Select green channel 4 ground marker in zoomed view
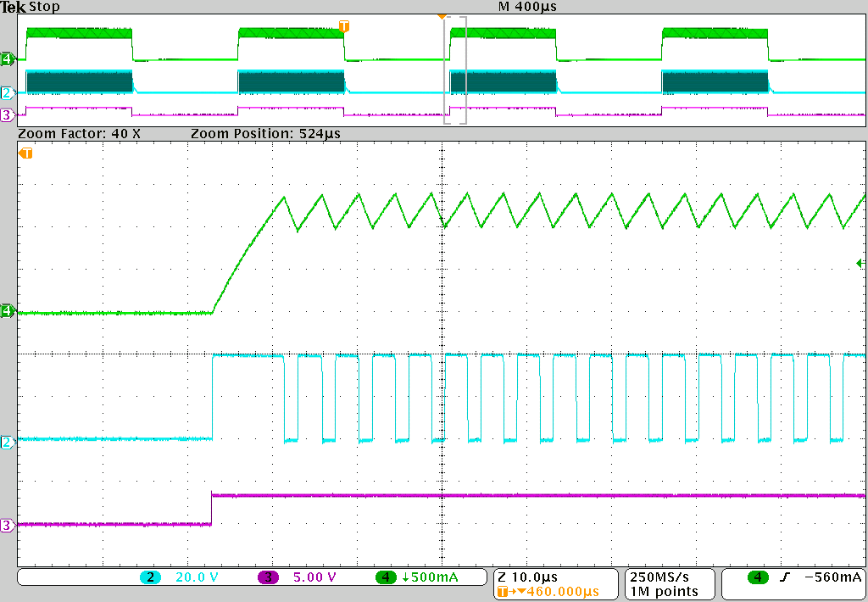Viewport: 868px width, 602px height. [8, 312]
